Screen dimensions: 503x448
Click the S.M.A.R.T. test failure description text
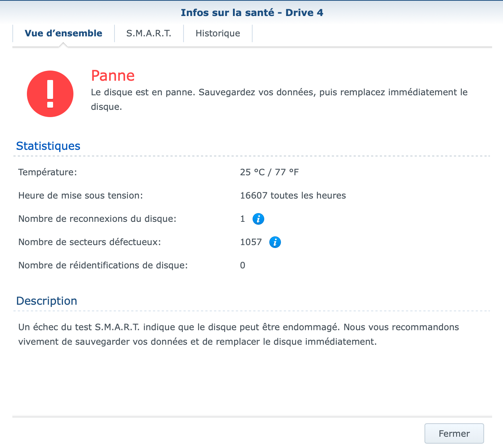(238, 335)
